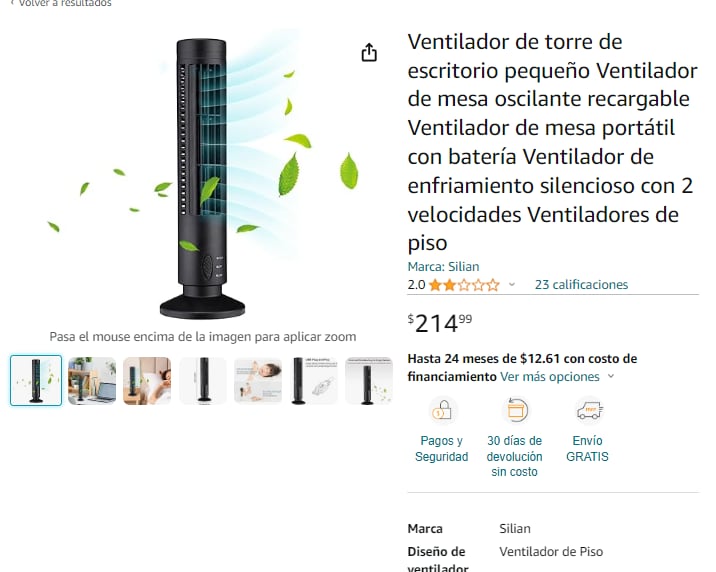The width and height of the screenshot is (716, 572).
Task: Select thumbnail showing fan with USB cable
Action: tap(314, 381)
